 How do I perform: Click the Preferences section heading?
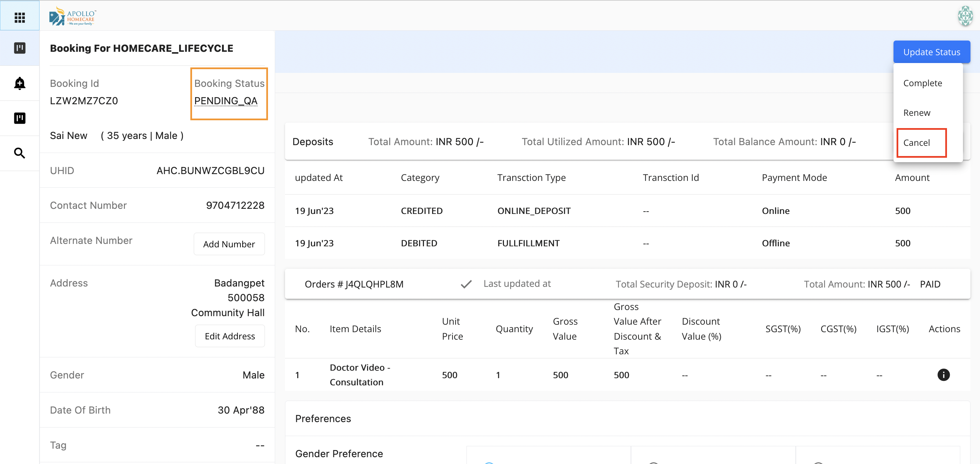point(322,418)
